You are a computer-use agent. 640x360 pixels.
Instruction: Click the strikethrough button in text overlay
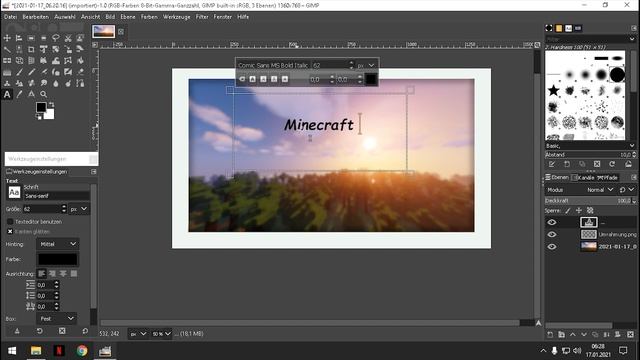pyautogui.click(x=285, y=79)
